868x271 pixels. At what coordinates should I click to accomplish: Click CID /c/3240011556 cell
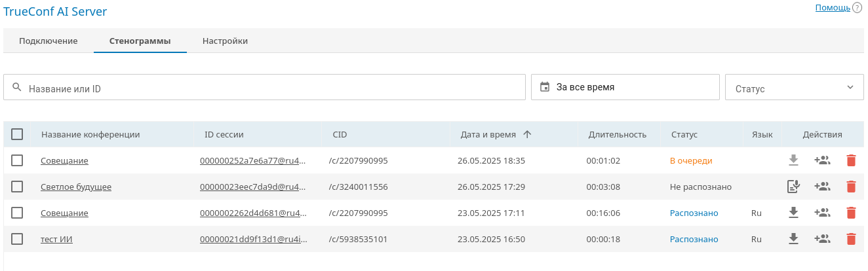(x=360, y=187)
